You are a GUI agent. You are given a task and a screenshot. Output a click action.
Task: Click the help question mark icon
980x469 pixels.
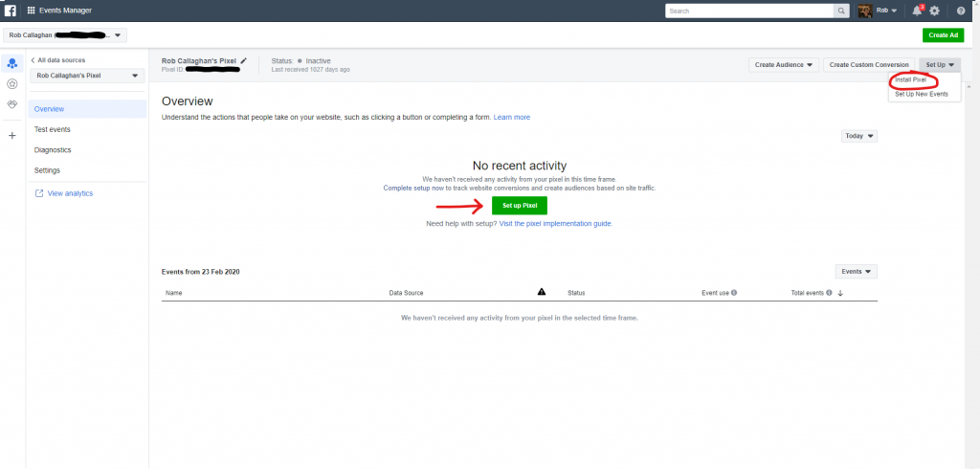point(961,11)
